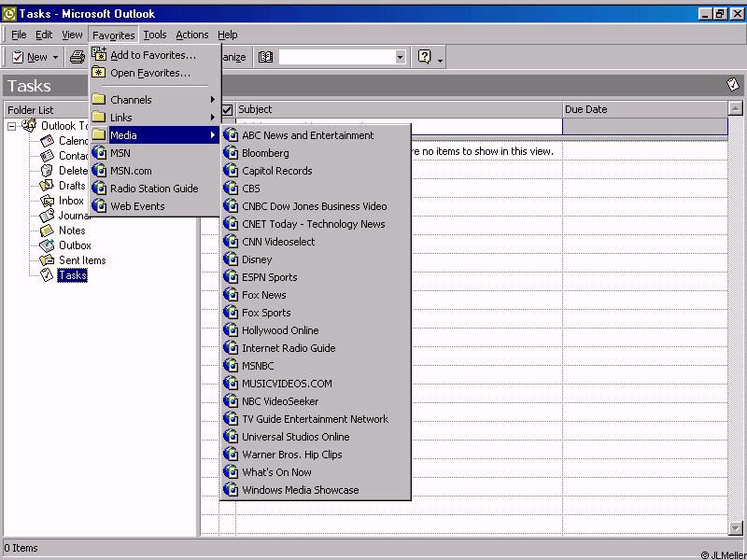This screenshot has height=560, width=747.
Task: Click the Tasks clipboard icon in banner
Action: 733,85
